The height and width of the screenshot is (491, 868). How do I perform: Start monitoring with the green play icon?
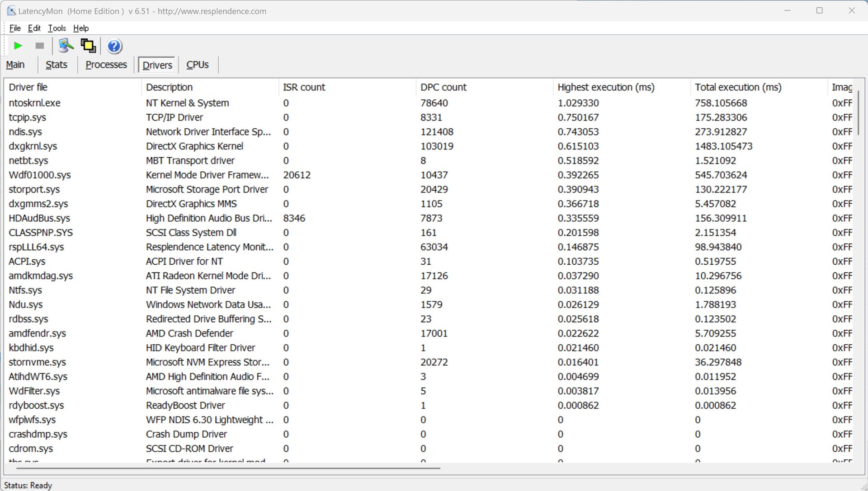pyautogui.click(x=18, y=46)
